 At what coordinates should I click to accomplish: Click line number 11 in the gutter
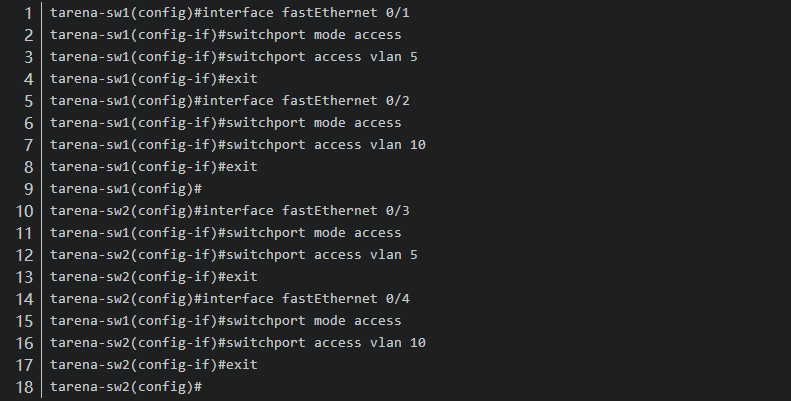(x=25, y=233)
